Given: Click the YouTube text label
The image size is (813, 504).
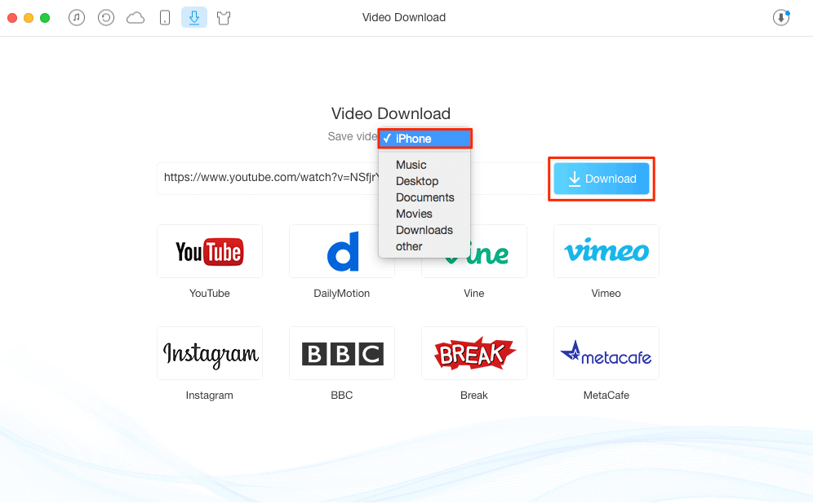Looking at the screenshot, I should click(210, 293).
